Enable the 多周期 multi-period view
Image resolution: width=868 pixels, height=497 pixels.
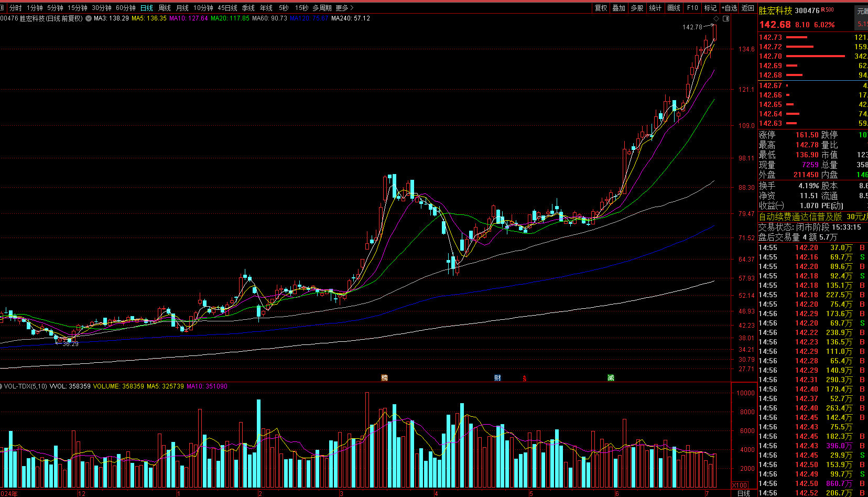coord(322,8)
